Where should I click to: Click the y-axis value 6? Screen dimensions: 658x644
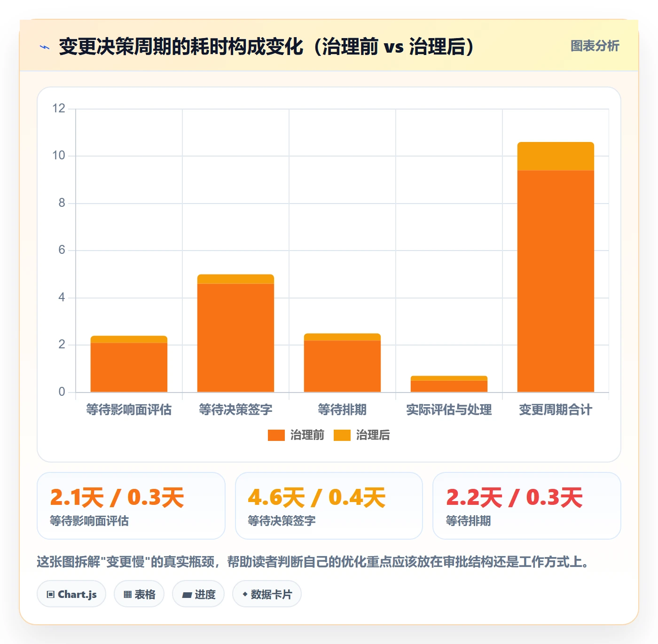click(x=62, y=250)
